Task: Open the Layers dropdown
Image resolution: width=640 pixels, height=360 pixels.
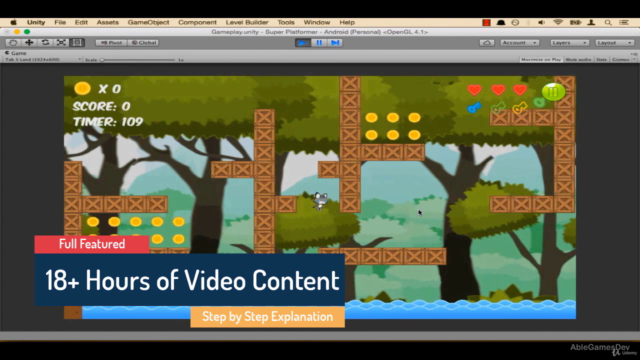Action: click(569, 42)
